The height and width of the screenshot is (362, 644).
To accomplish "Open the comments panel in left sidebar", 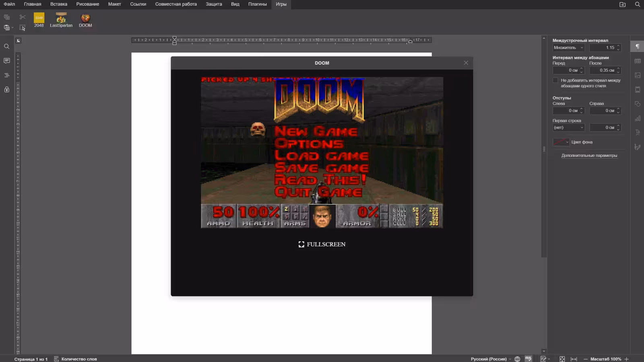I will coord(7,61).
